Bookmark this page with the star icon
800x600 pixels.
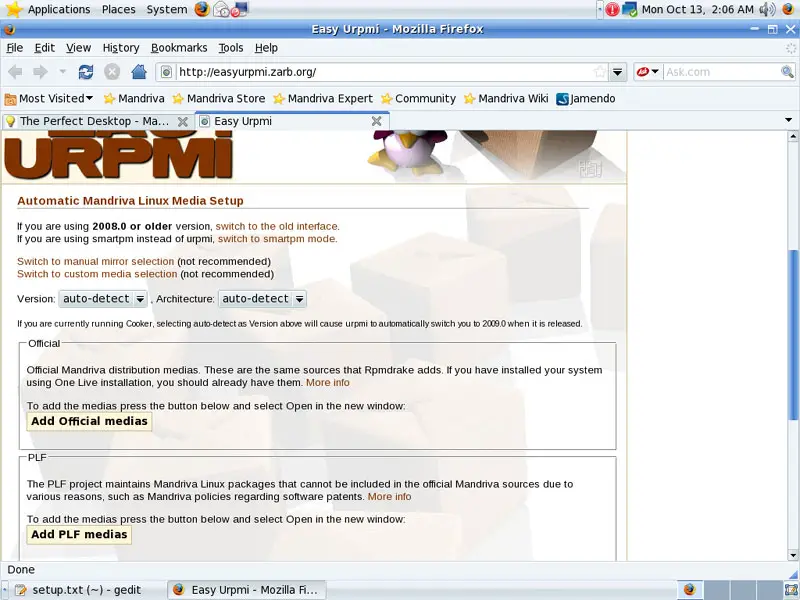(x=600, y=72)
